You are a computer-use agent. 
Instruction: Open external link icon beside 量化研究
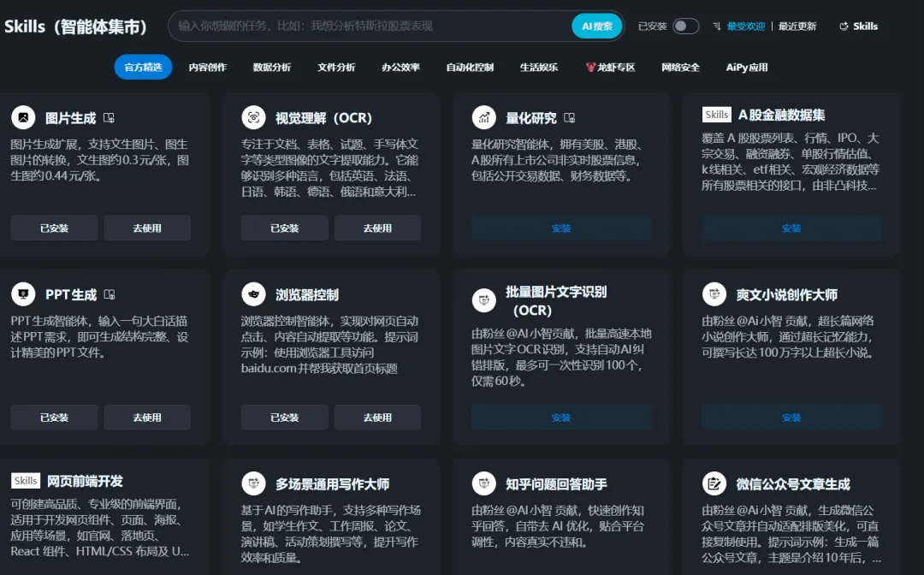click(569, 118)
